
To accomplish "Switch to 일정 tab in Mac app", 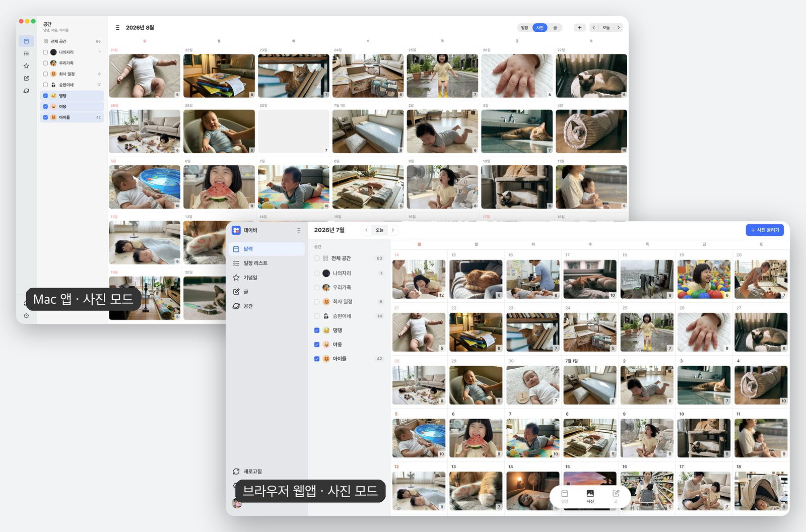I will pos(524,28).
